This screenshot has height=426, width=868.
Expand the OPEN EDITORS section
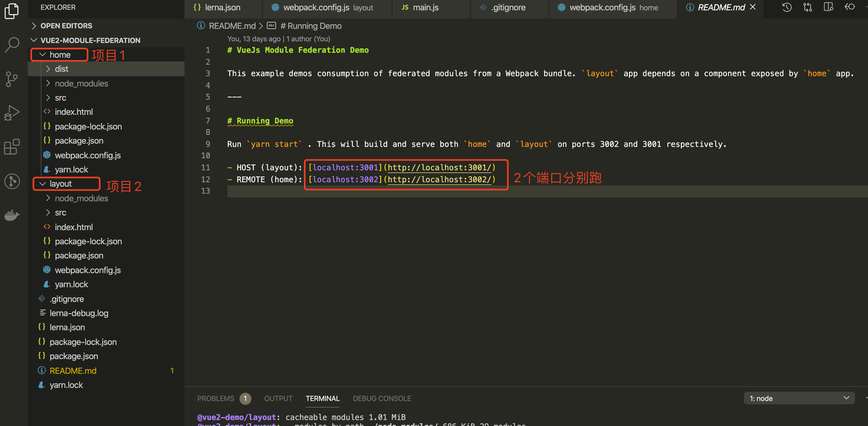[66, 26]
